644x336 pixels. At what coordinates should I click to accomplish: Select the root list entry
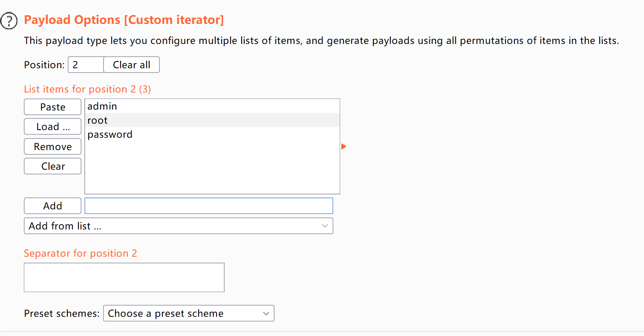98,120
